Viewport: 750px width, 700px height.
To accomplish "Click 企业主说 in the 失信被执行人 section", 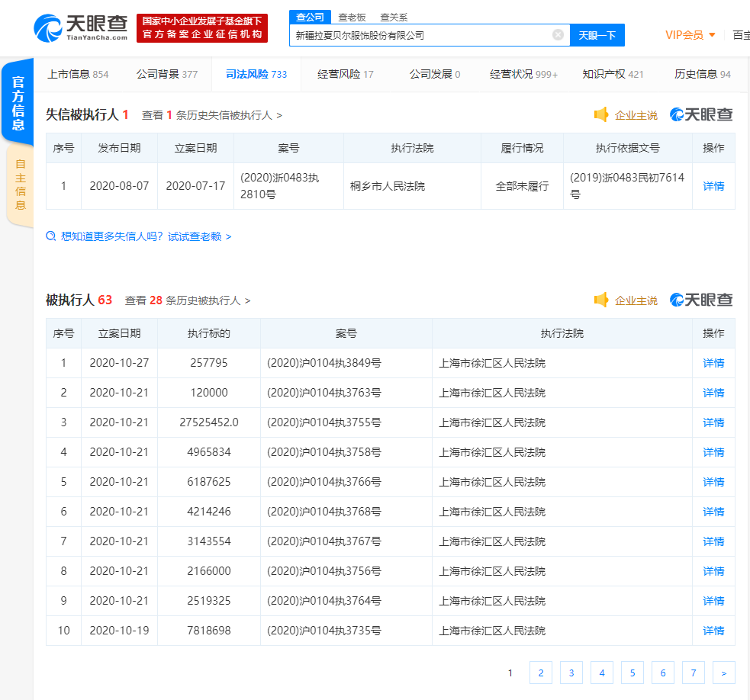I will 636,115.
